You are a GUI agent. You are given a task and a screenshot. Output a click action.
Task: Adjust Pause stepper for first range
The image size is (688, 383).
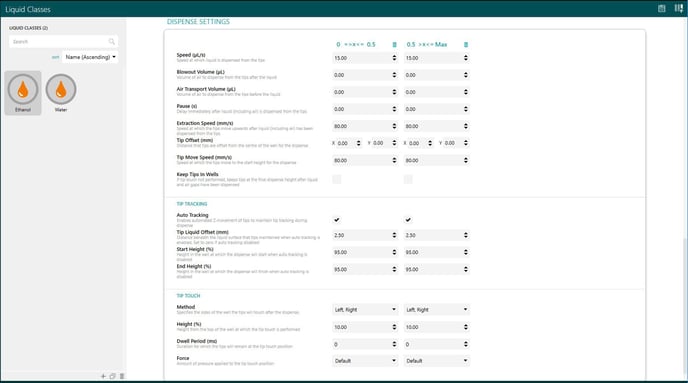[x=394, y=109]
